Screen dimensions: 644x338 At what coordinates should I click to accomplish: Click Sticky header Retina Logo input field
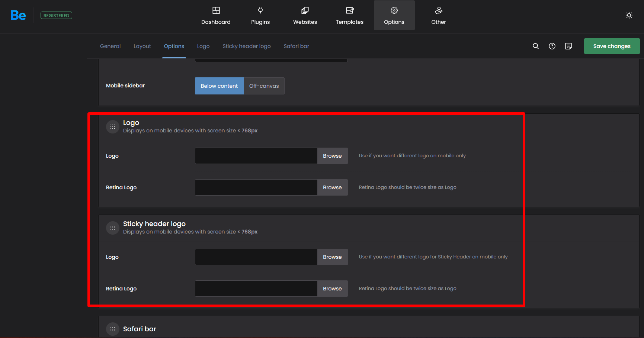256,289
